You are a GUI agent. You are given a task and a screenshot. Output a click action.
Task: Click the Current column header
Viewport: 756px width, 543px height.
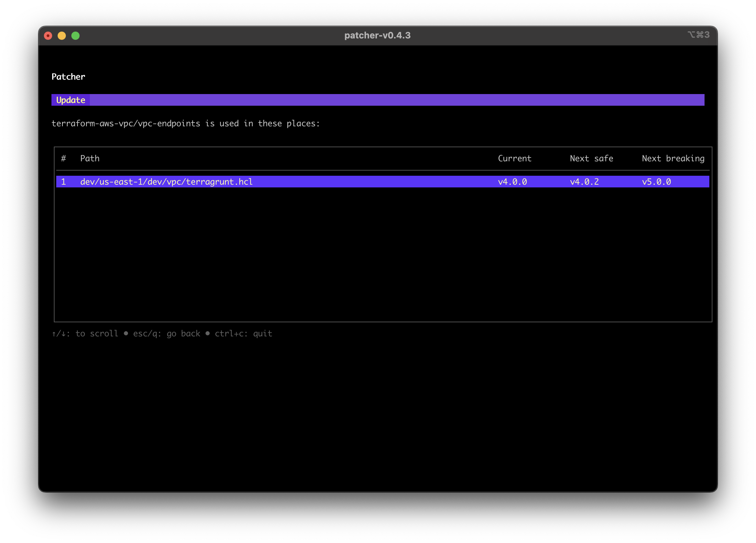515,158
